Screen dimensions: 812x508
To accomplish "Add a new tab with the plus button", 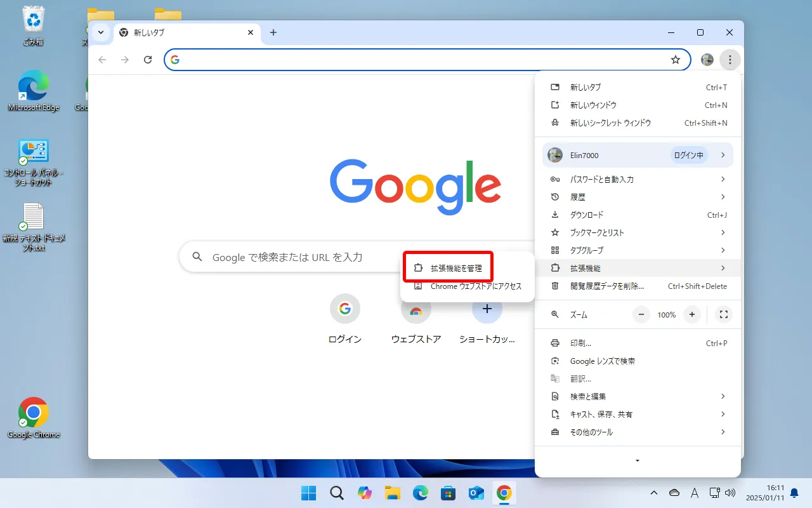I will pos(273,32).
